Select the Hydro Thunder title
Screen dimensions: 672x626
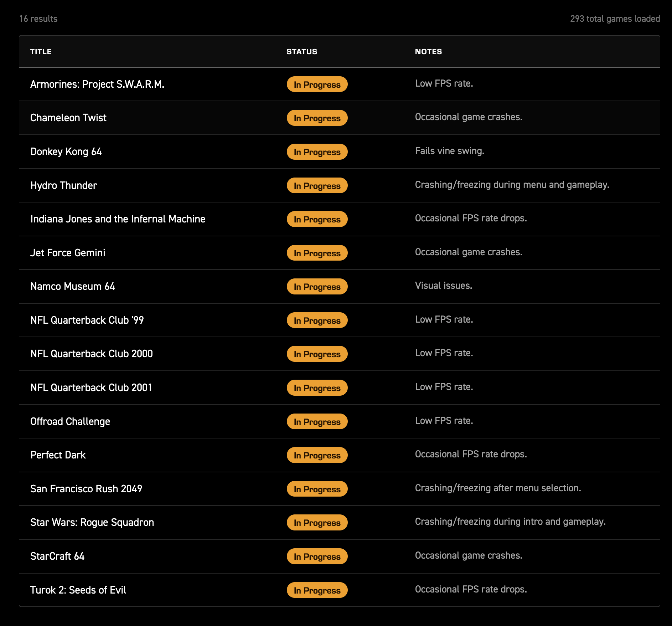click(x=63, y=185)
